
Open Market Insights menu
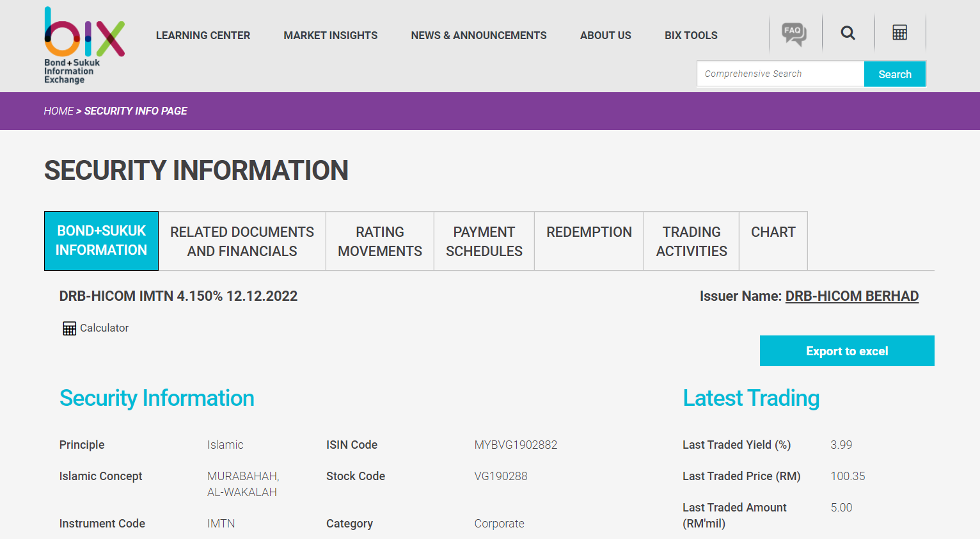tap(331, 35)
